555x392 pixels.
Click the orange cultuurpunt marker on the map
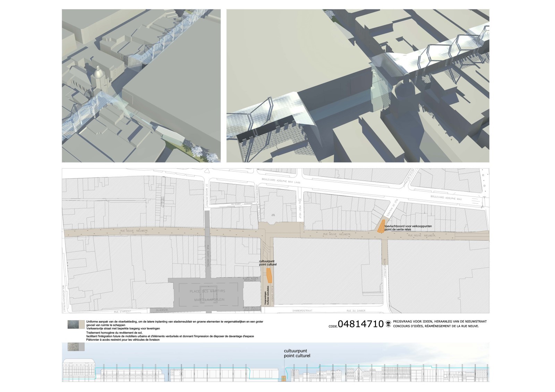[x=268, y=276]
